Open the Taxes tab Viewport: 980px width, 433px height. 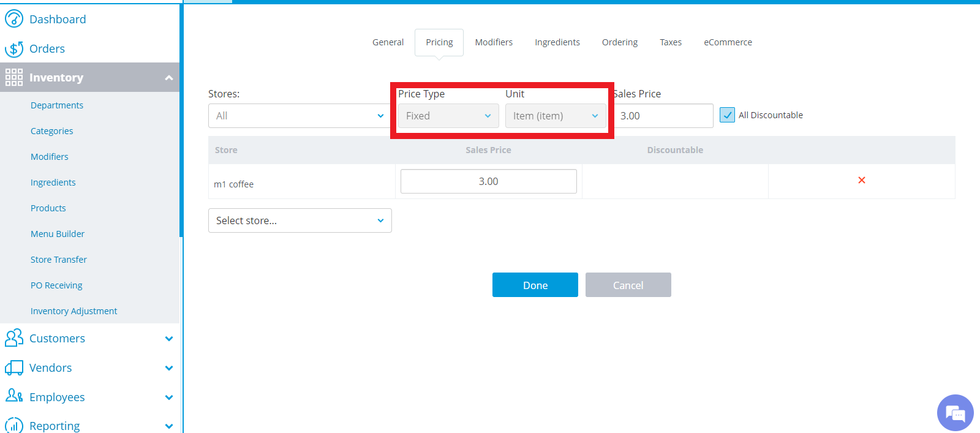pos(671,42)
